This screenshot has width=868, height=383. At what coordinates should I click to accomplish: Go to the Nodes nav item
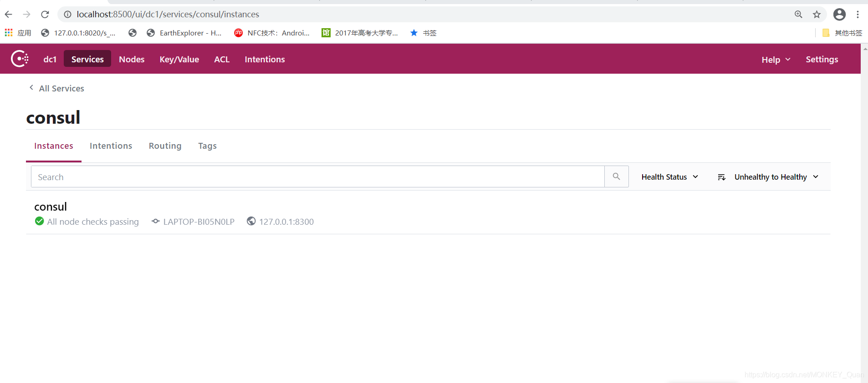(132, 59)
